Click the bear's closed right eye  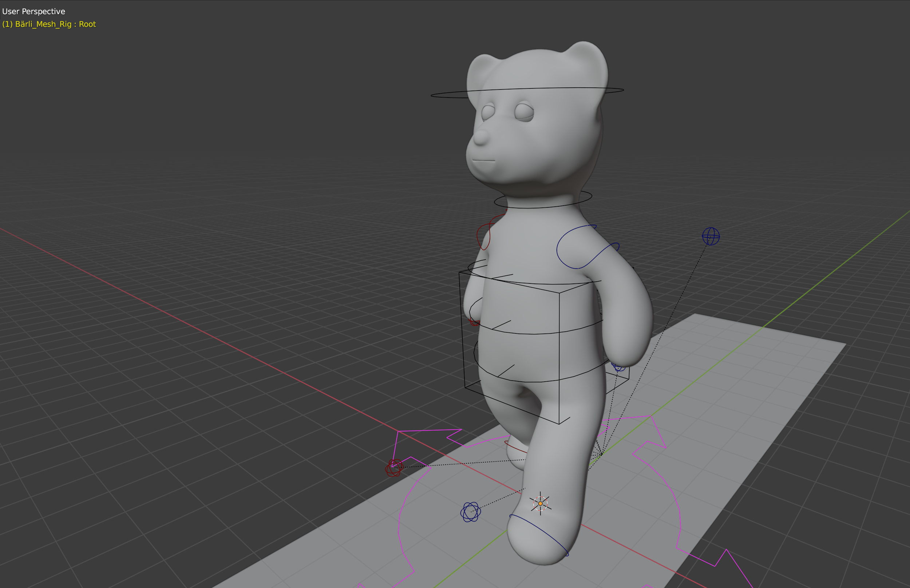[524, 112]
